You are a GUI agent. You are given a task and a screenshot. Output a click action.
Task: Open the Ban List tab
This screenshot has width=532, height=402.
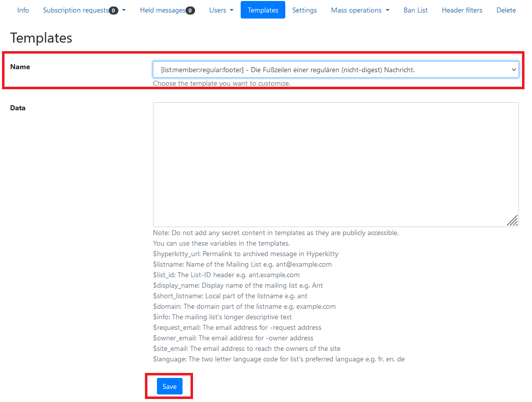416,11
